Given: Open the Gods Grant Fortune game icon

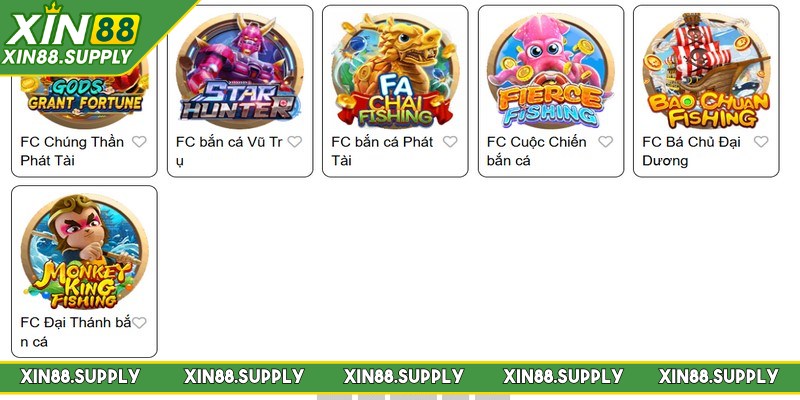Looking at the screenshot, I should coord(85,97).
